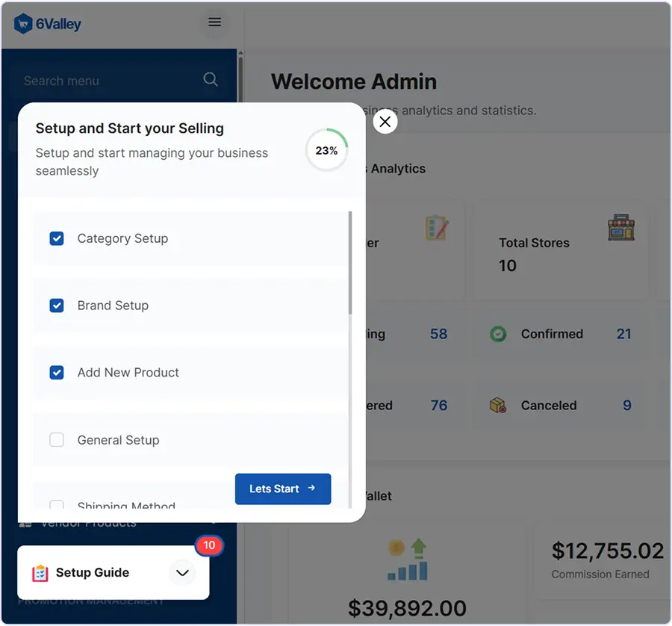Image resolution: width=672 pixels, height=626 pixels.
Task: Click the Confirmed green check icon
Action: (x=498, y=334)
